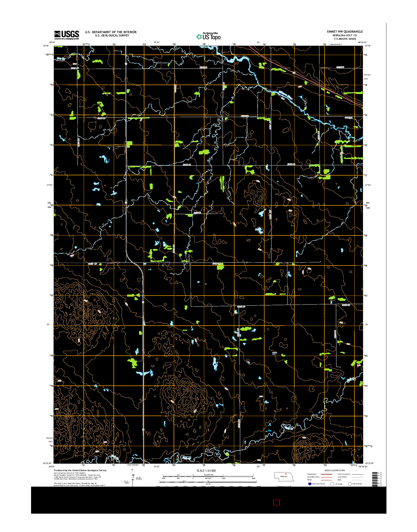
Task: Click the Local Connector line sample
Action: pos(357,474)
